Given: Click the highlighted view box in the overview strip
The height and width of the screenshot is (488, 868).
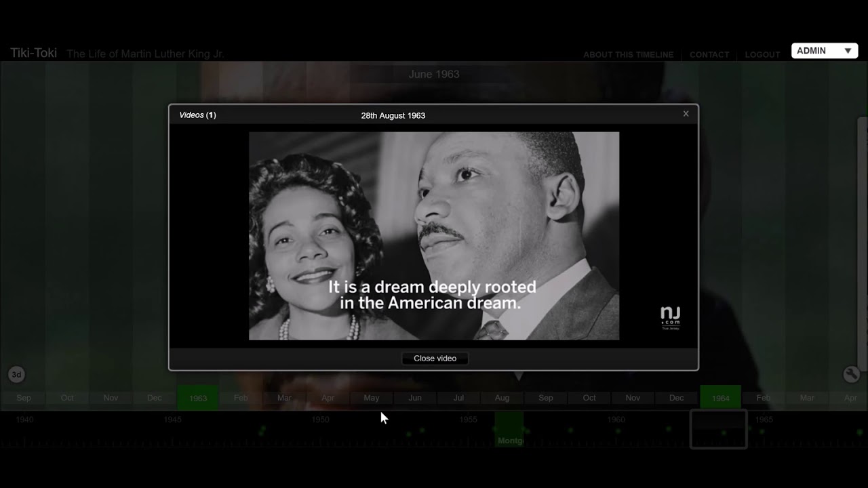Looking at the screenshot, I should click(719, 429).
